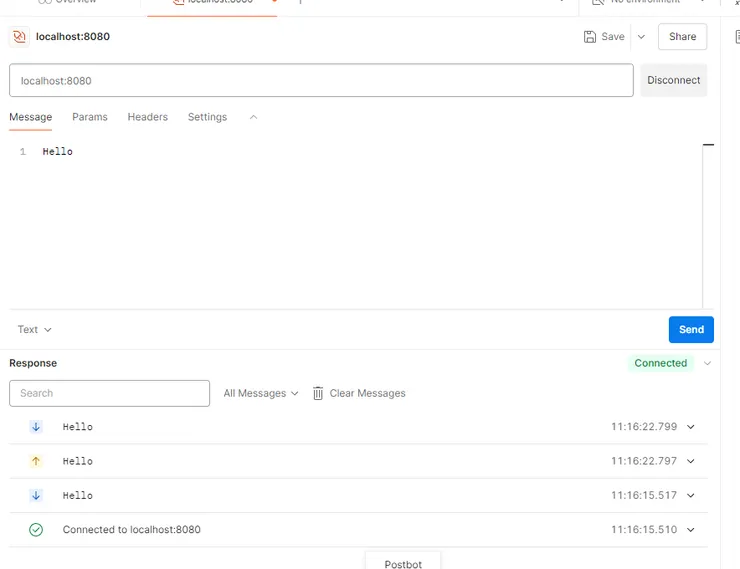Send the message with the Send button

point(691,329)
